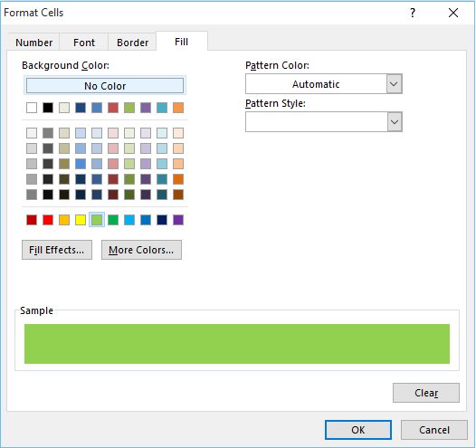This screenshot has width=476, height=448.
Task: Pick the red theme color swatch
Action: (113, 108)
